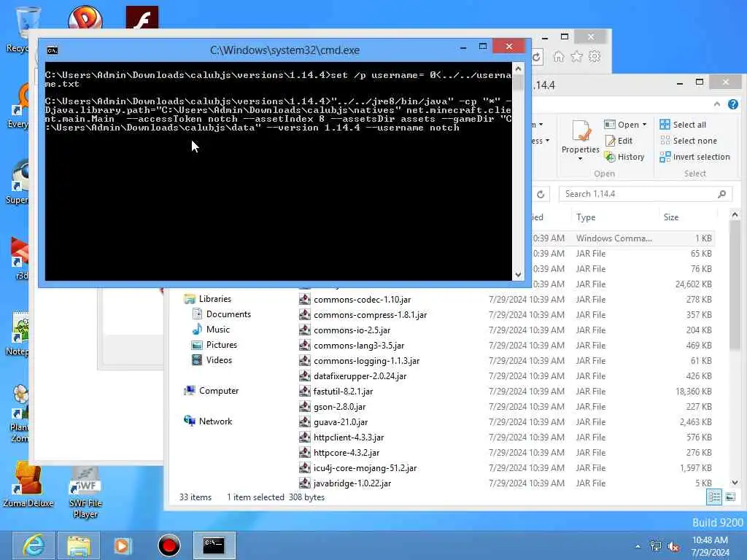Expand the Open dropdown arrow in ribbon
This screenshot has height=560, width=747.
pyautogui.click(x=644, y=125)
